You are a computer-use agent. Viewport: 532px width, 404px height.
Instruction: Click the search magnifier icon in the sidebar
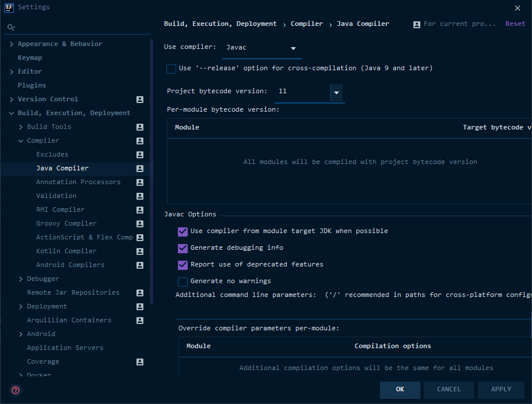[x=11, y=28]
